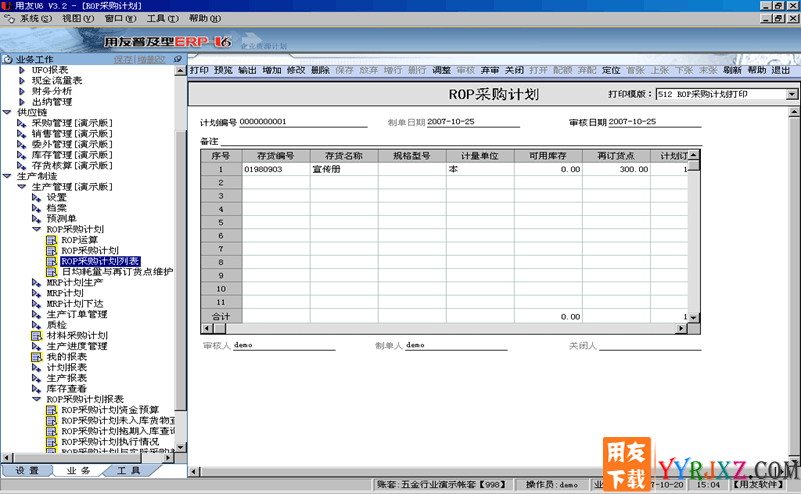Expand the MRP计划生产 node
801x494 pixels.
pyautogui.click(x=36, y=283)
